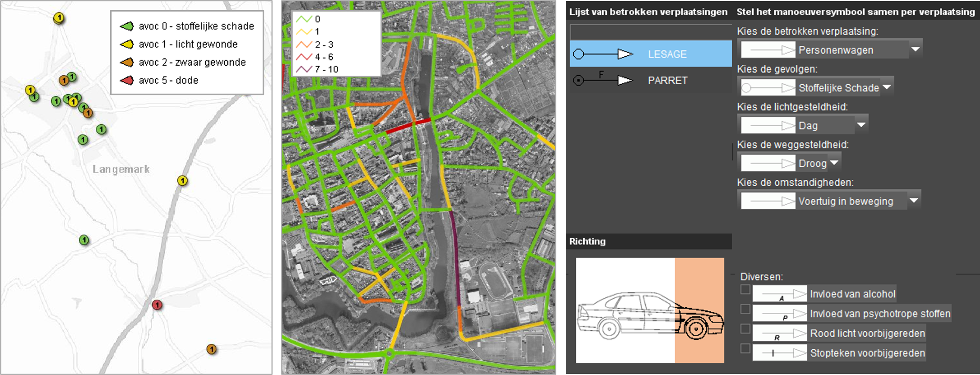Enable the Invloed van alcohol checkbox

pyautogui.click(x=745, y=289)
